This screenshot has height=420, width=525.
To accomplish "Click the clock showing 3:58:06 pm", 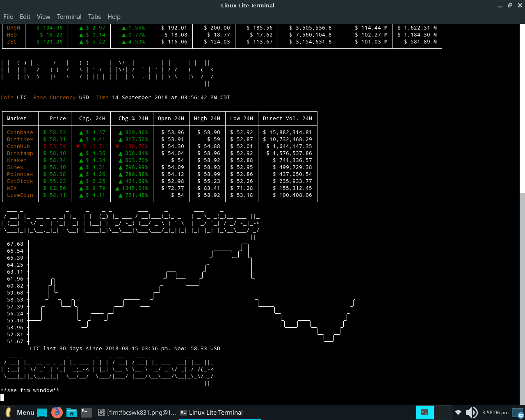I will click(495, 413).
